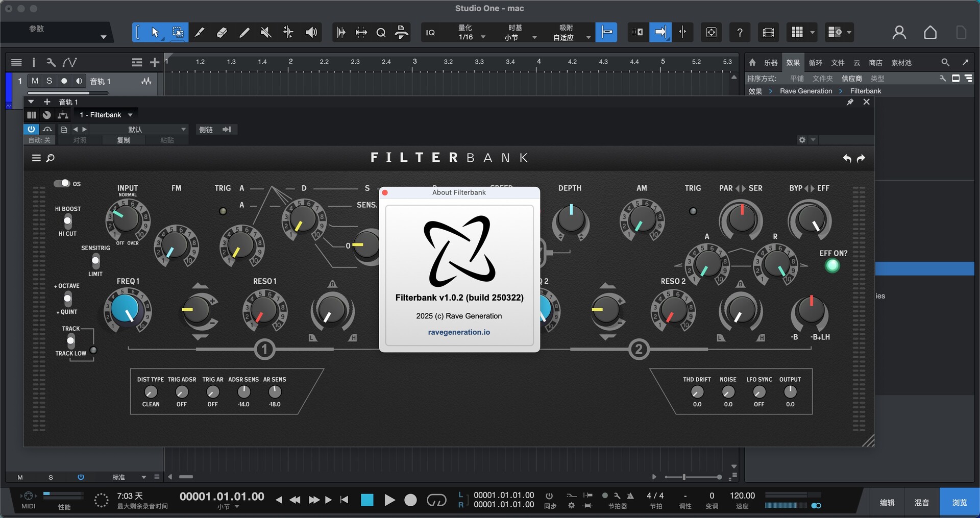980x518 pixels.
Task: Toggle autoscroll button in toolbar
Action: tap(660, 32)
